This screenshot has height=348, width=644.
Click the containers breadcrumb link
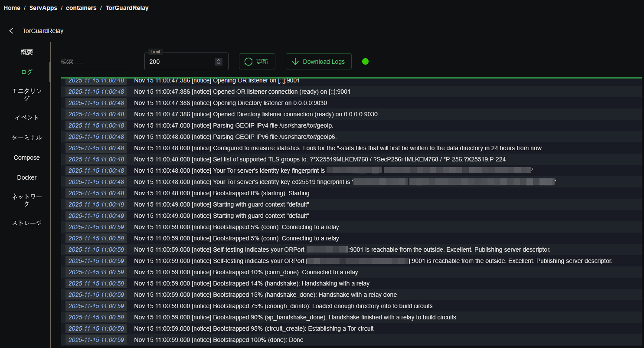tap(81, 8)
